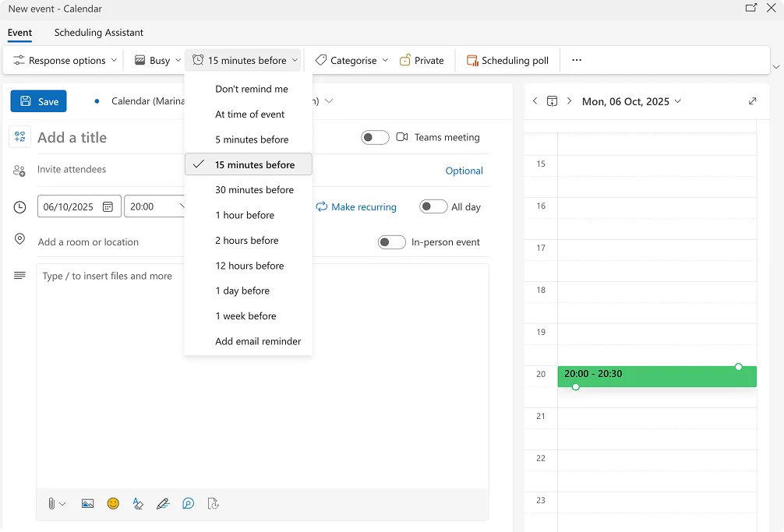The image size is (784, 532).
Task: Insert a picture into the event body
Action: 87,503
